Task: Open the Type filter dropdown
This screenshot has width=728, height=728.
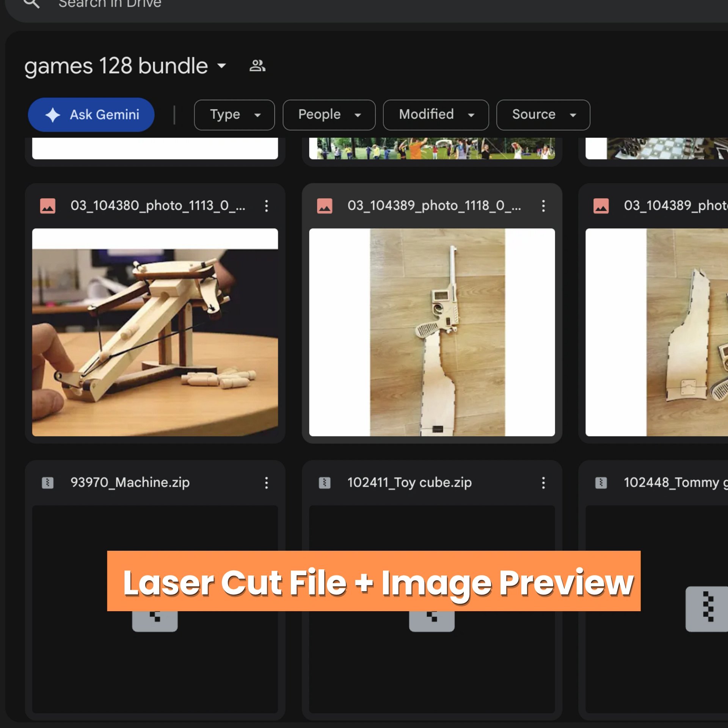Action: pyautogui.click(x=234, y=115)
